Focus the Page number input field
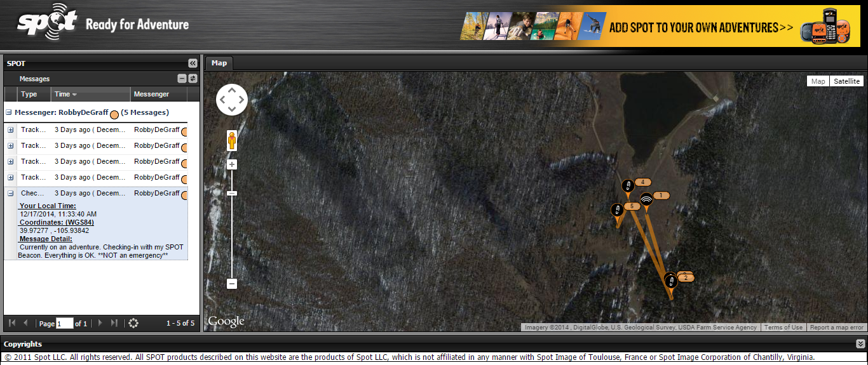868x365 pixels. point(65,323)
